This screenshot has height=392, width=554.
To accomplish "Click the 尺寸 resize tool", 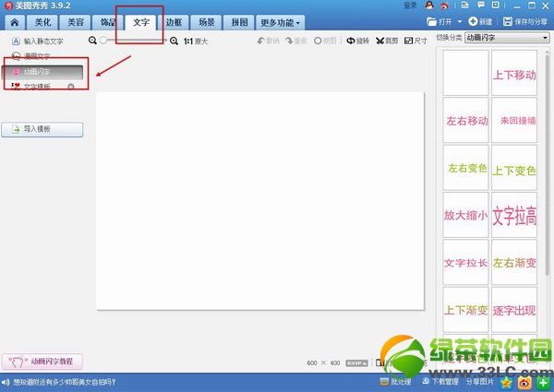I will (x=415, y=41).
